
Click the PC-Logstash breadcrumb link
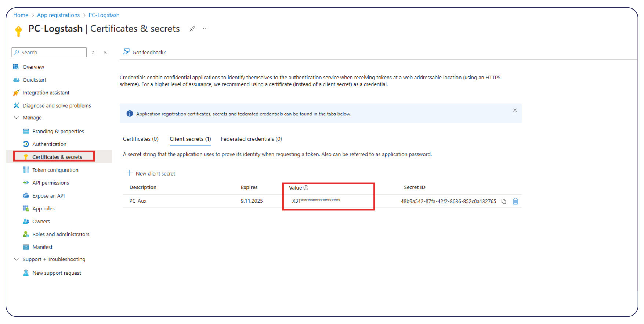[x=104, y=15]
